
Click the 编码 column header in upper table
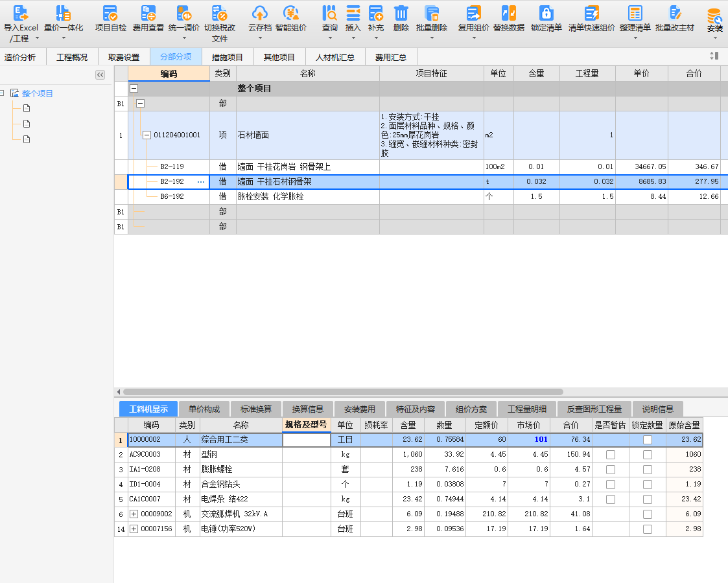click(169, 73)
